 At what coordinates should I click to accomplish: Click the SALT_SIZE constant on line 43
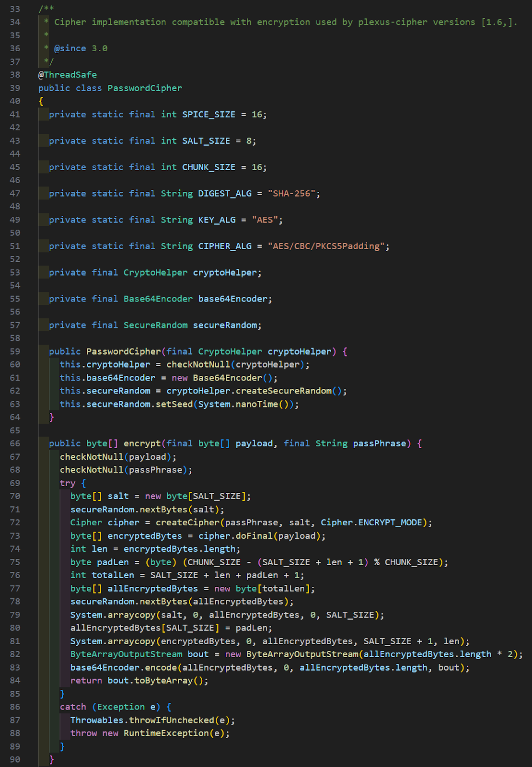(206, 141)
